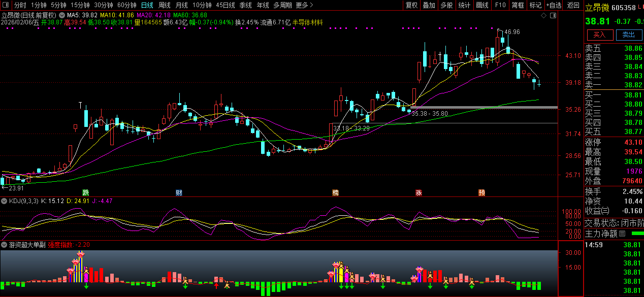This screenshot has height=297, width=644.
Task: Click the 榜 event marker on timeline
Action: 335,192
